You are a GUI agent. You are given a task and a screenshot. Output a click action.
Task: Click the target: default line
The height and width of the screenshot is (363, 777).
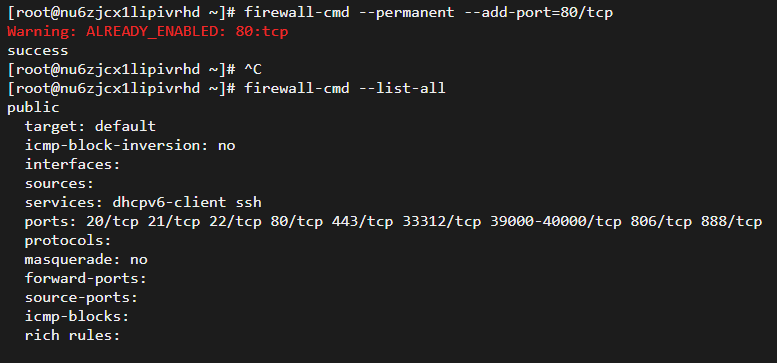click(x=90, y=127)
